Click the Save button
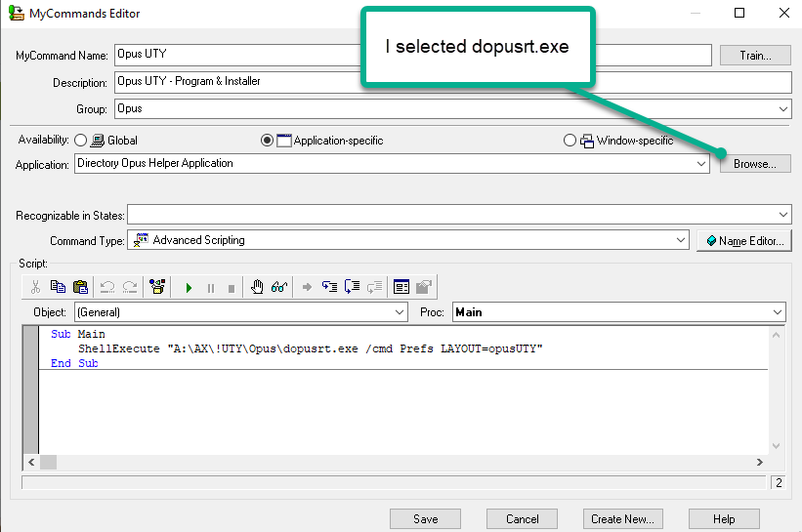This screenshot has height=532, width=802. pos(426,519)
